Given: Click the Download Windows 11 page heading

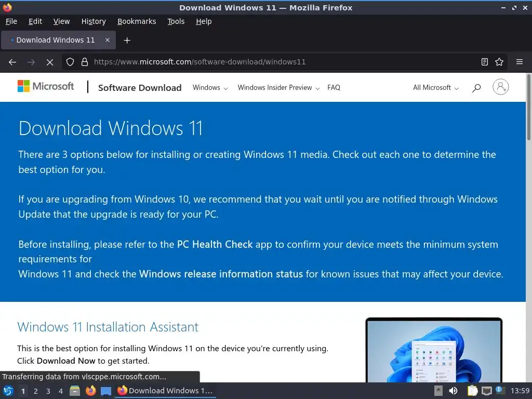Looking at the screenshot, I should 111,128.
